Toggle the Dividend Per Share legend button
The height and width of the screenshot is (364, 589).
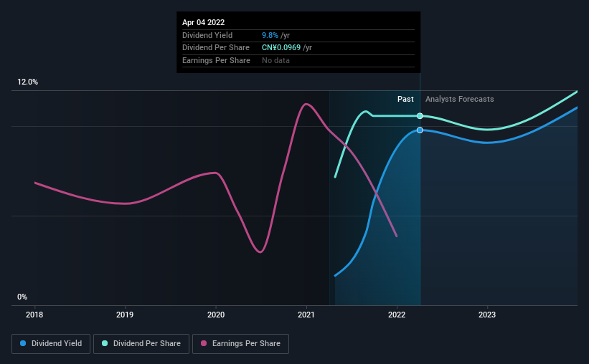[x=141, y=344]
